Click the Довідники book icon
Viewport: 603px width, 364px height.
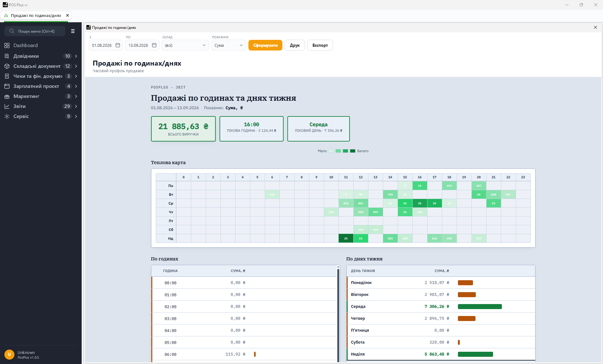tap(7, 56)
